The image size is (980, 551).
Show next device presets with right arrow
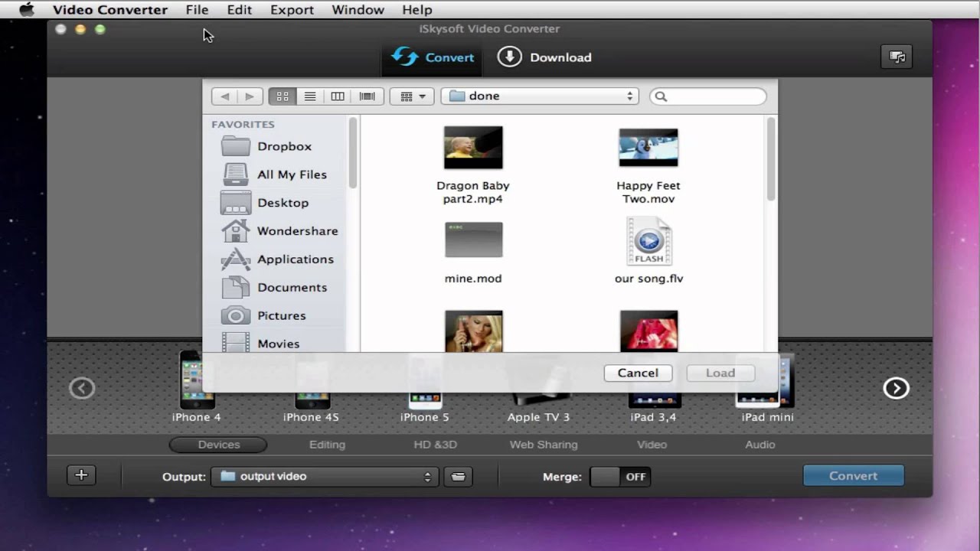click(897, 388)
